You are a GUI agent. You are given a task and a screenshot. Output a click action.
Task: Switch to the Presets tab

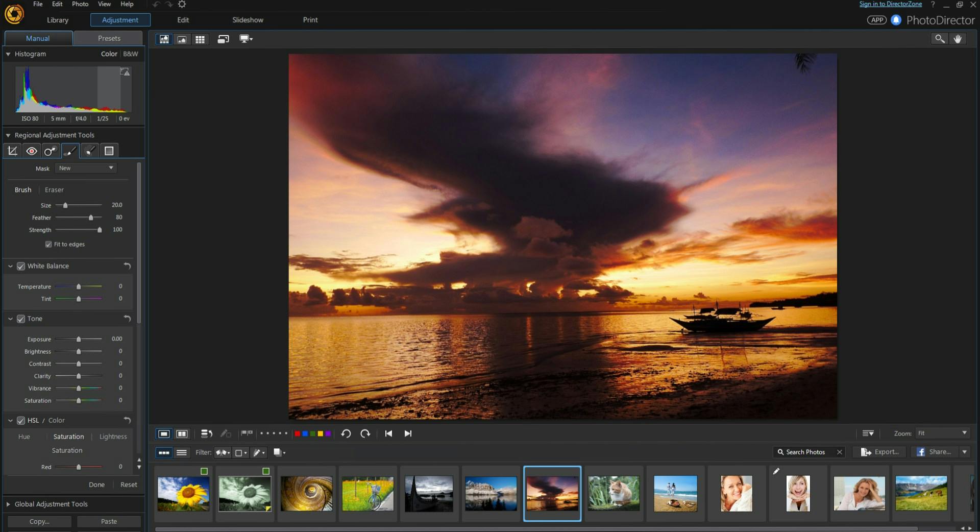[108, 38]
